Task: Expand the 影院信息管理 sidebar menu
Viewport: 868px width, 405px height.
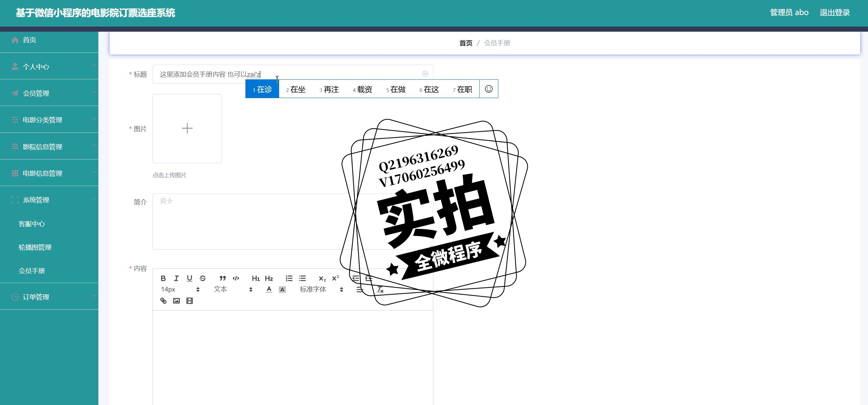Action: 49,146
